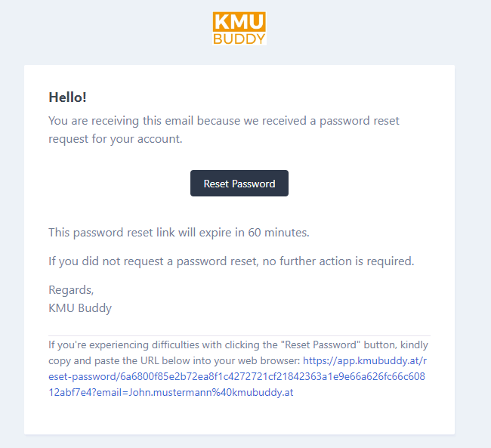Click the KMU Buddy logo image
491x448 pixels.
tap(239, 28)
